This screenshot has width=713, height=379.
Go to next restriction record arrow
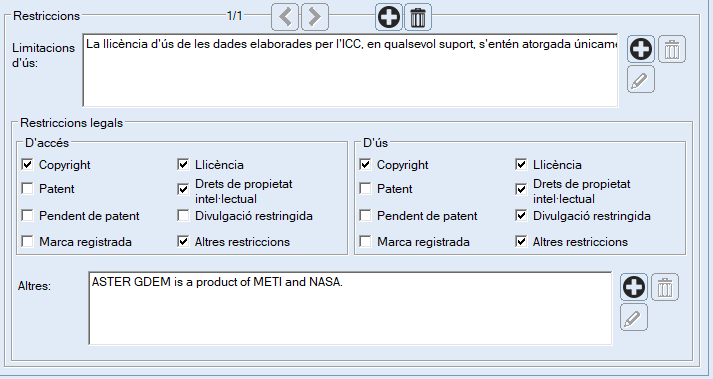tap(315, 17)
